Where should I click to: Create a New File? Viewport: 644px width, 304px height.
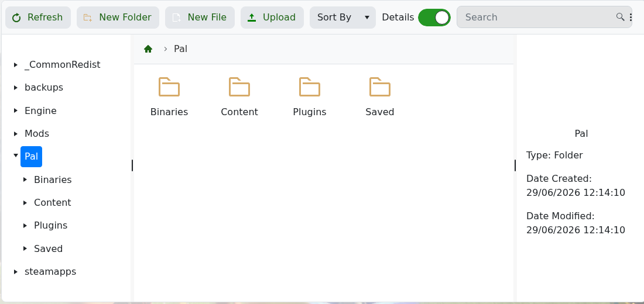tap(200, 18)
